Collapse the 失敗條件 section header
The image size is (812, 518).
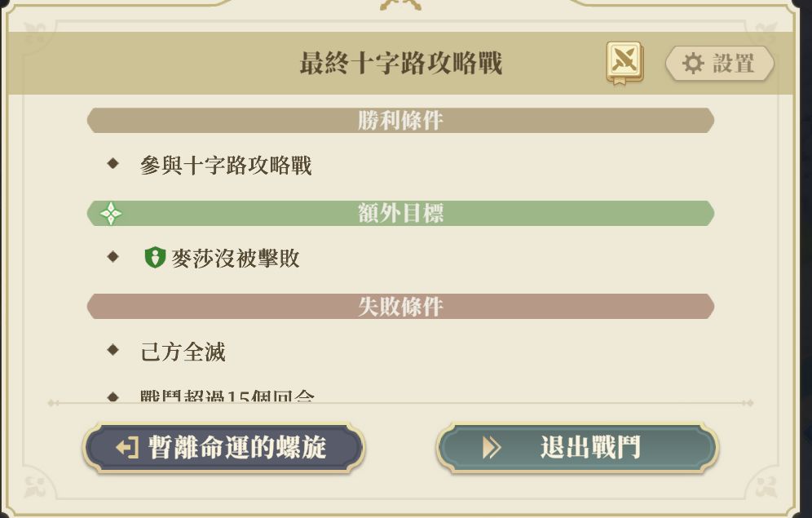(x=399, y=307)
